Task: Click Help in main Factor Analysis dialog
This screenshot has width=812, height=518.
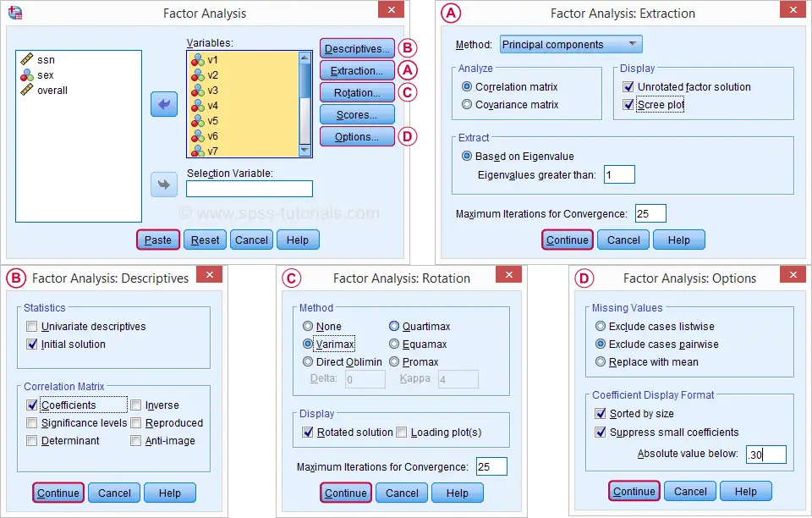Action: 298,240
